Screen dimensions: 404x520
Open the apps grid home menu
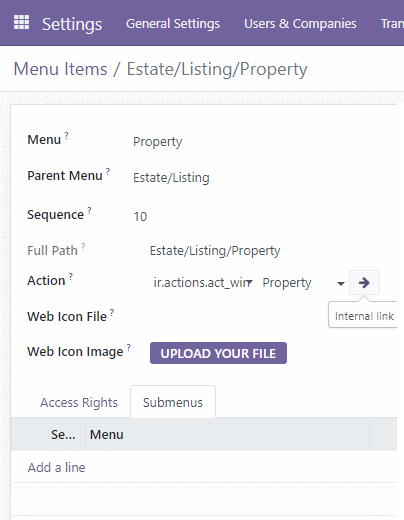(22, 22)
